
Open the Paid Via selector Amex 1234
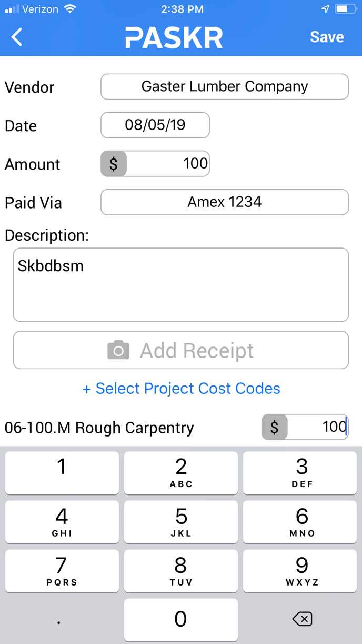[x=225, y=202]
